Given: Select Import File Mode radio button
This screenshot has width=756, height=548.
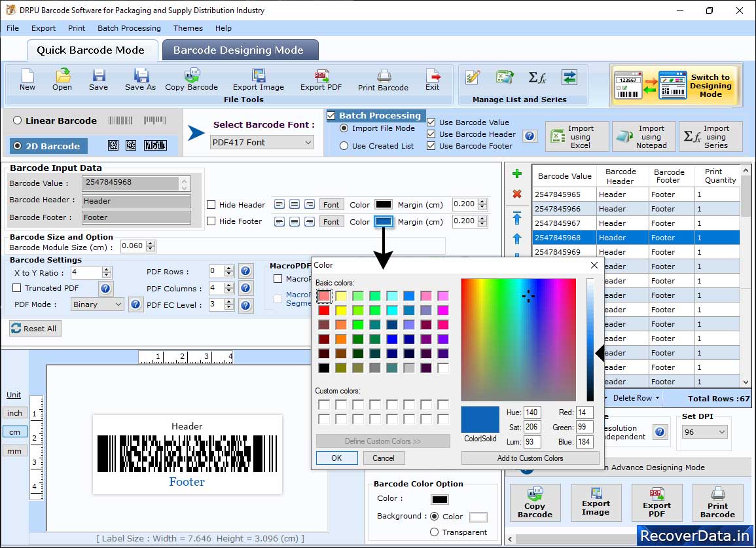Looking at the screenshot, I should pyautogui.click(x=344, y=128).
